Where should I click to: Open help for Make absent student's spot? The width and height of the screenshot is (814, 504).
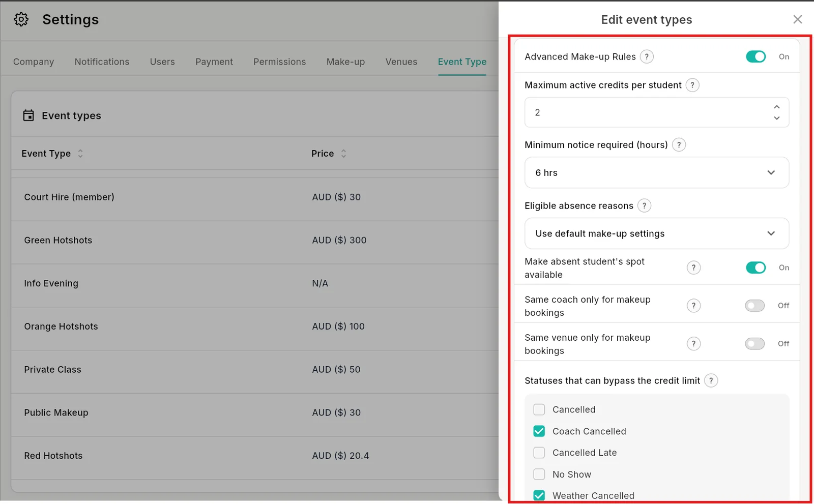tap(693, 268)
